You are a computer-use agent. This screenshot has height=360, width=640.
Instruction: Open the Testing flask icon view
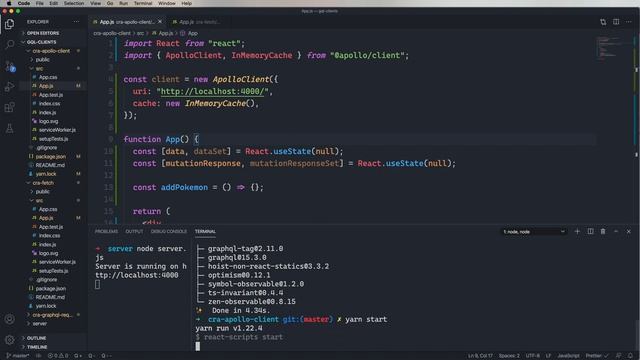(x=9, y=129)
